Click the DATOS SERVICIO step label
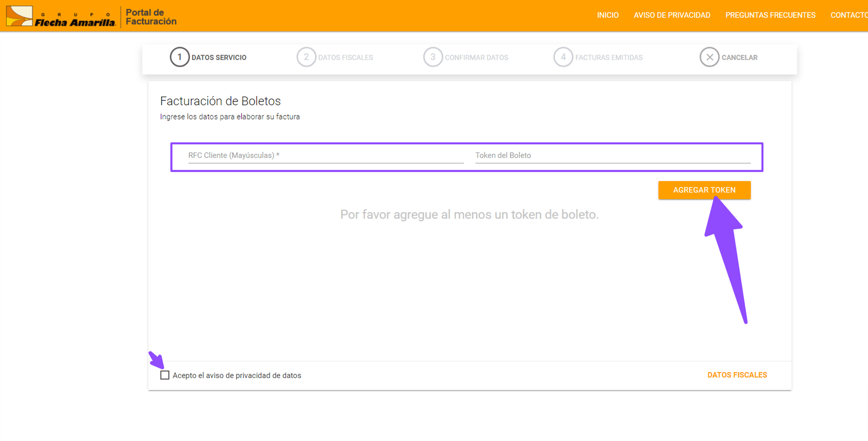The height and width of the screenshot is (441, 868). point(219,57)
